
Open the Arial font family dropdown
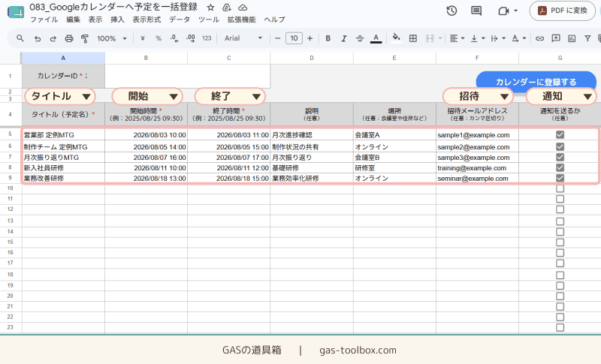(243, 38)
